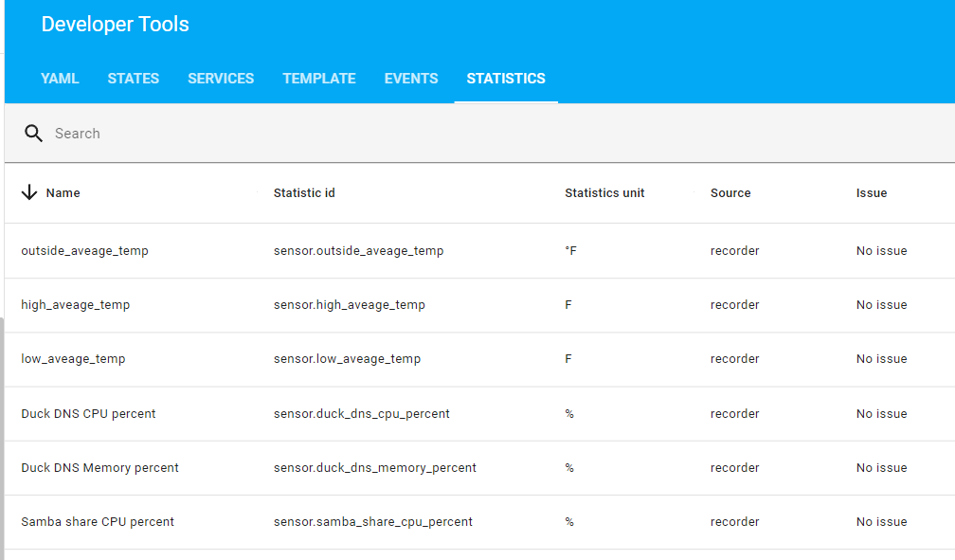The image size is (955, 560).
Task: Click inside the Search field
Action: click(x=189, y=133)
